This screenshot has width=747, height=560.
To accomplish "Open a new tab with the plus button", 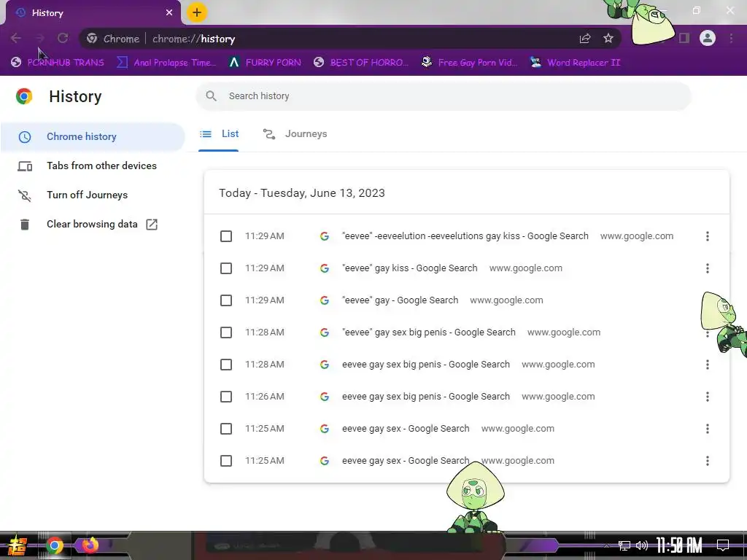I will (197, 13).
